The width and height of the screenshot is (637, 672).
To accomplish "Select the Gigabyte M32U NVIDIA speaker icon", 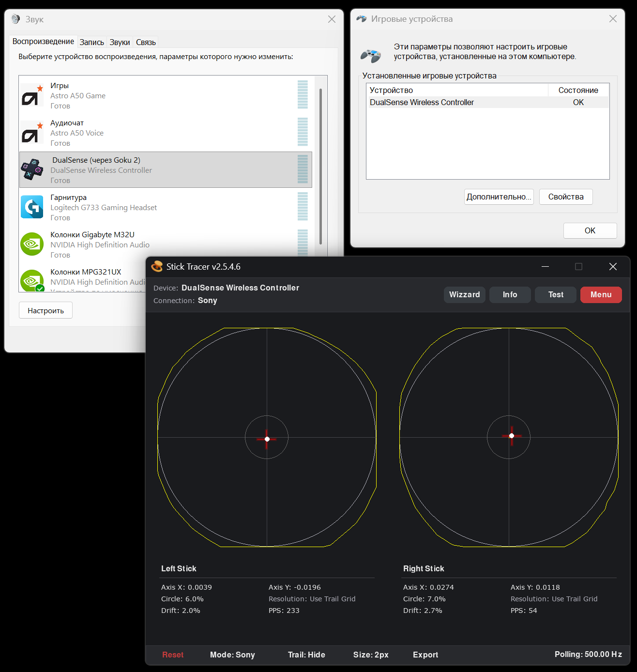I will (32, 244).
